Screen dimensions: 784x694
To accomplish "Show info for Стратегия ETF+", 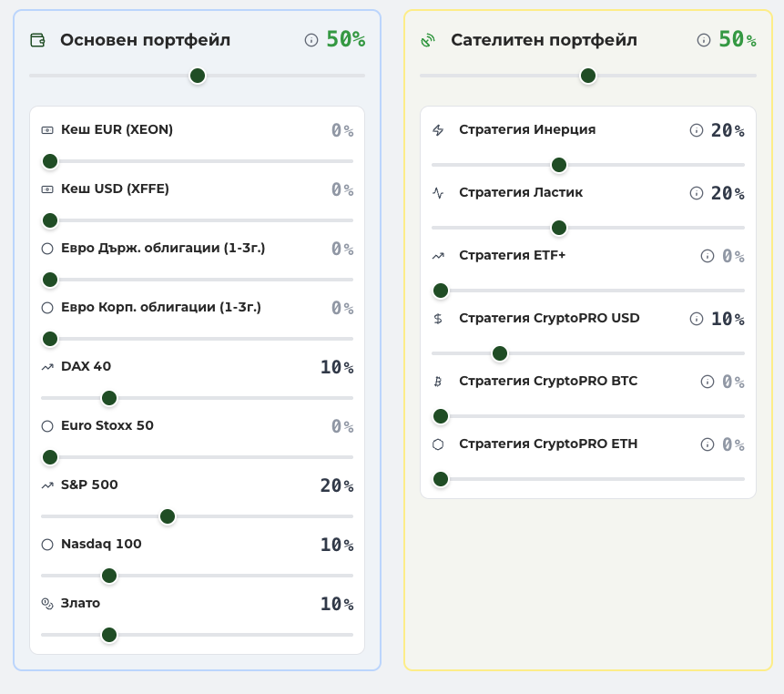I will coord(707,256).
